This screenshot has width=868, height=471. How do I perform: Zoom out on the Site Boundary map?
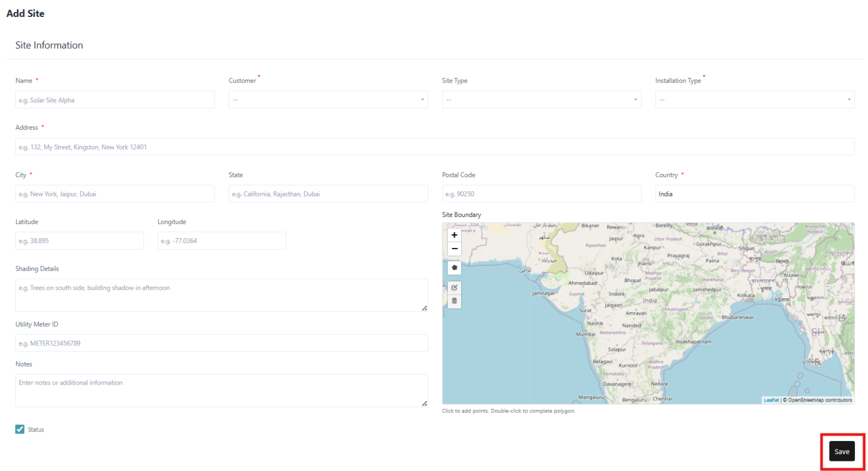click(x=454, y=248)
